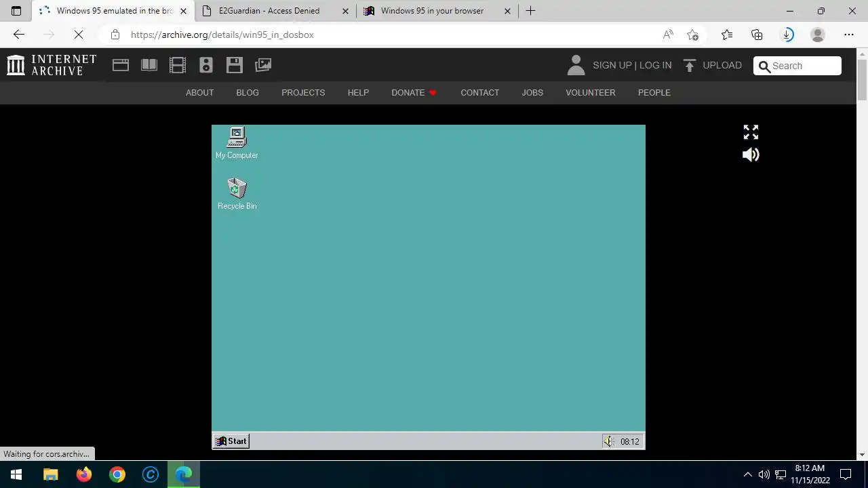Focus the Internet Archive Search field
868x488 pixels.
point(797,66)
